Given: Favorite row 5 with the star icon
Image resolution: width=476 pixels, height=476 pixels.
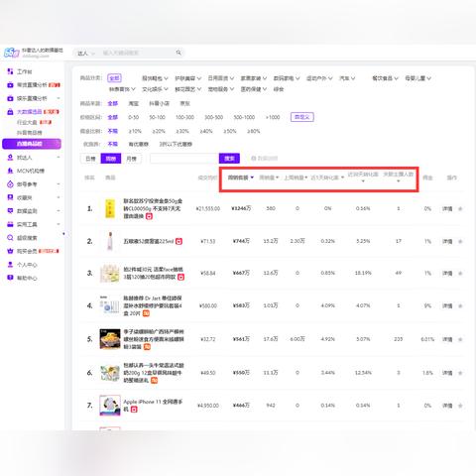Looking at the screenshot, I should 460,339.
